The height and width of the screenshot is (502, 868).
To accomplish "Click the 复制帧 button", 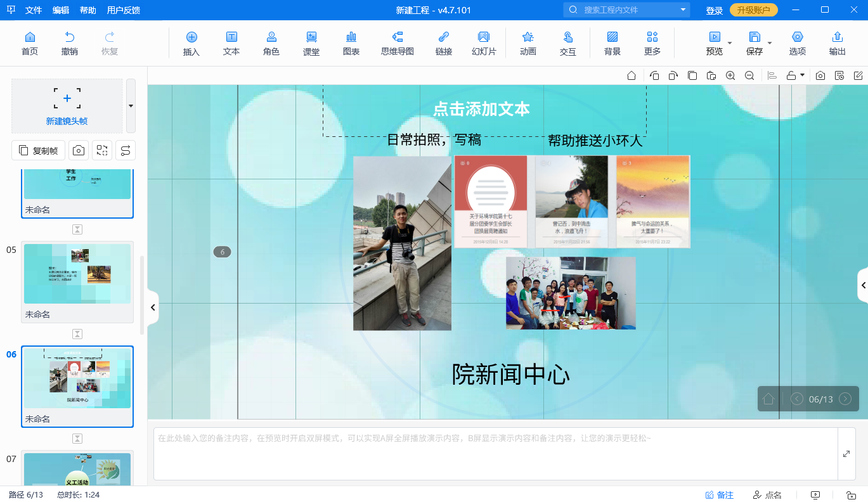I will click(x=38, y=150).
